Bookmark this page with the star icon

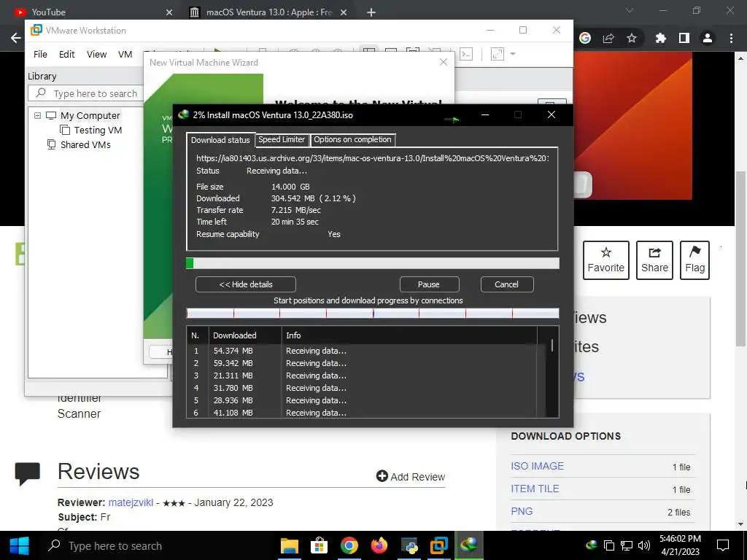tap(632, 38)
